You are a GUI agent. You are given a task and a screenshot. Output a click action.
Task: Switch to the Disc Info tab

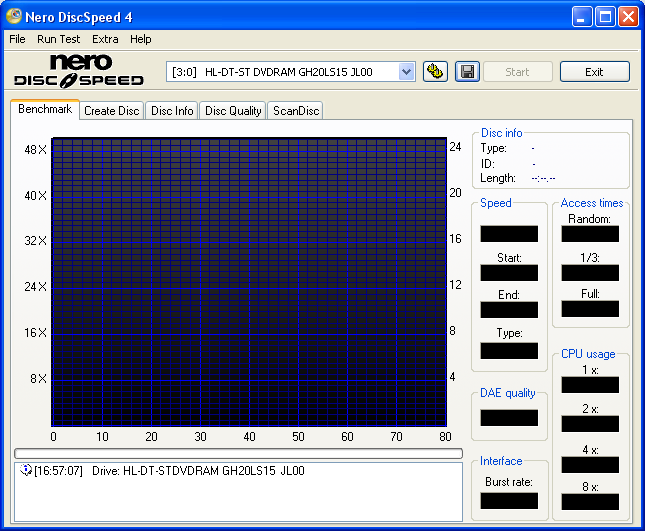tap(172, 111)
